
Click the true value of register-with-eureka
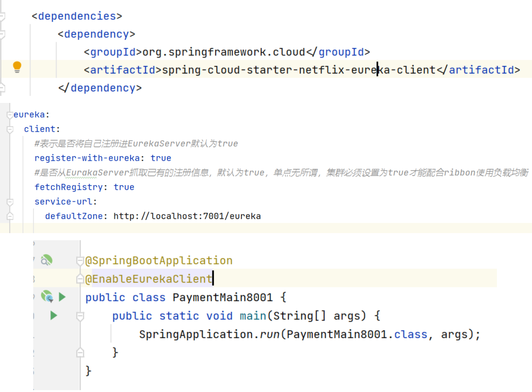[161, 158]
